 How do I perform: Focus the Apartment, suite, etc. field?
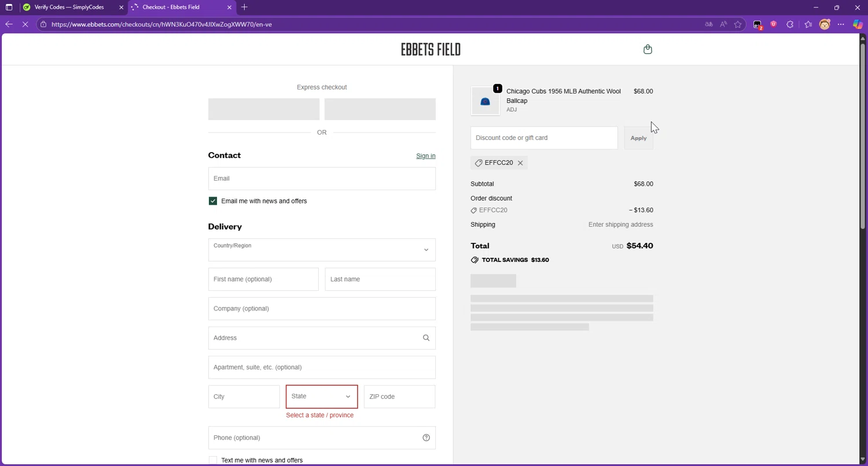[322, 368]
